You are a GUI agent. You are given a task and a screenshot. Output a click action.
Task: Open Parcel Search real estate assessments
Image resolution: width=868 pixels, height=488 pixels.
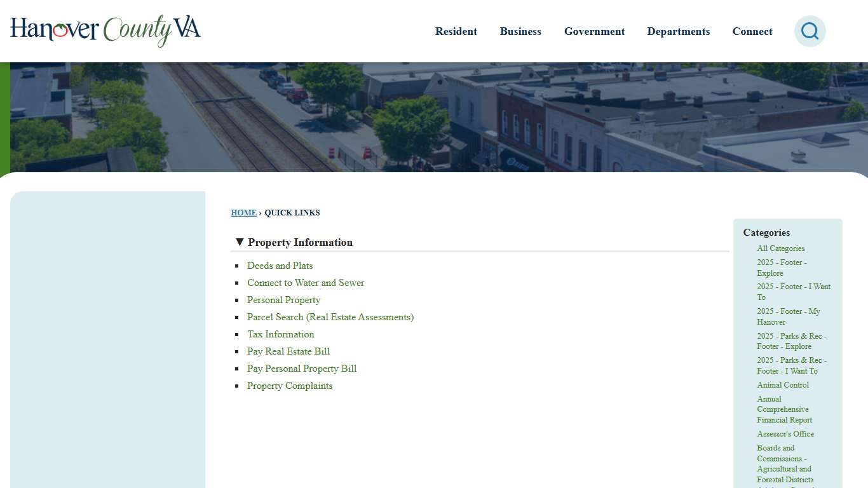tap(330, 317)
